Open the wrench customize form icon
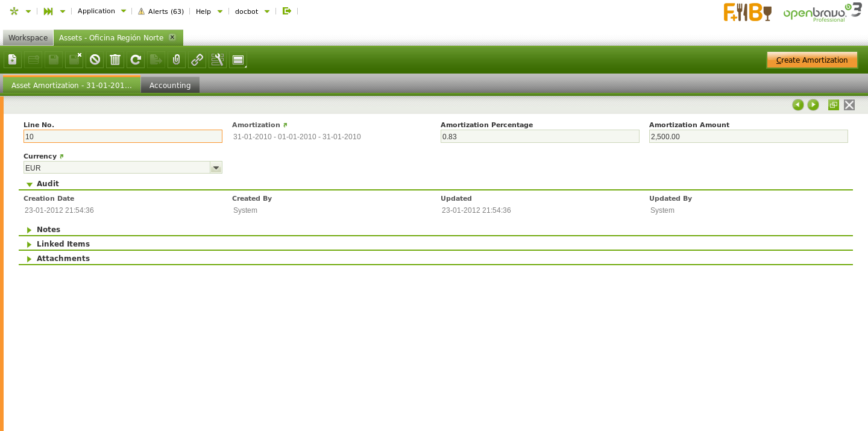The height and width of the screenshot is (431, 868). (218, 60)
